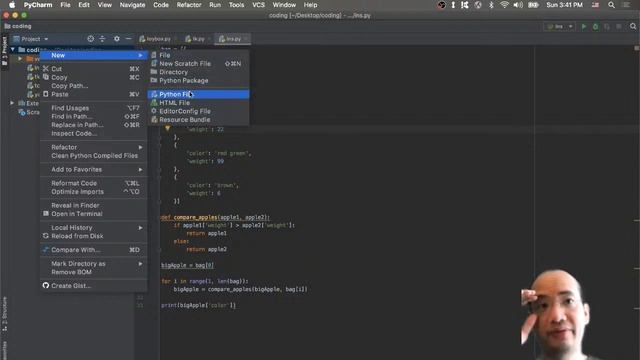Open the Project panel settings gear
The height and width of the screenshot is (360, 640).
coord(117,39)
